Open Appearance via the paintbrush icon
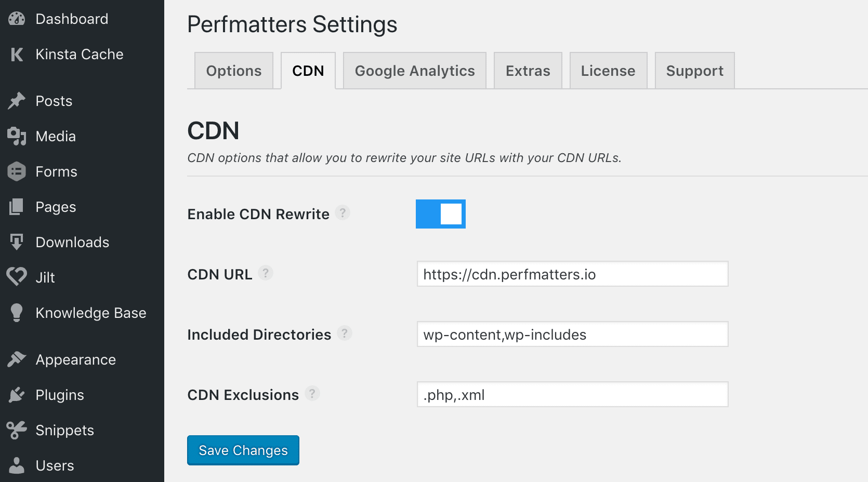The width and height of the screenshot is (868, 482). click(17, 359)
